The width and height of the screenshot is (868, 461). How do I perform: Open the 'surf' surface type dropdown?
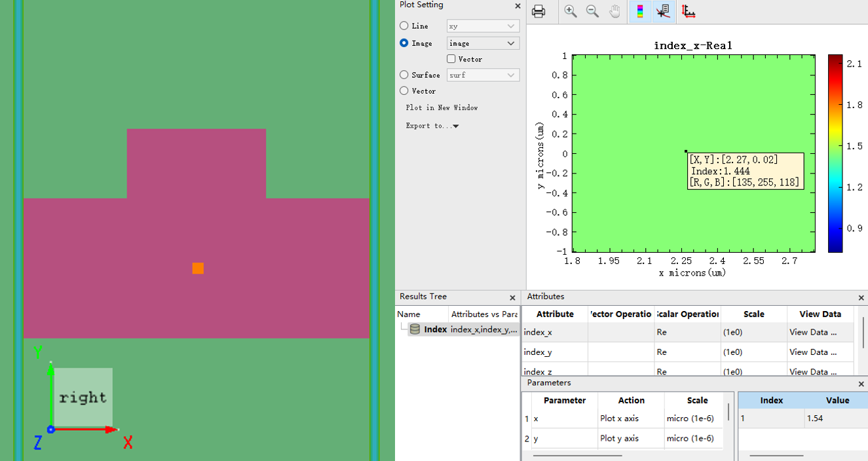(x=483, y=75)
